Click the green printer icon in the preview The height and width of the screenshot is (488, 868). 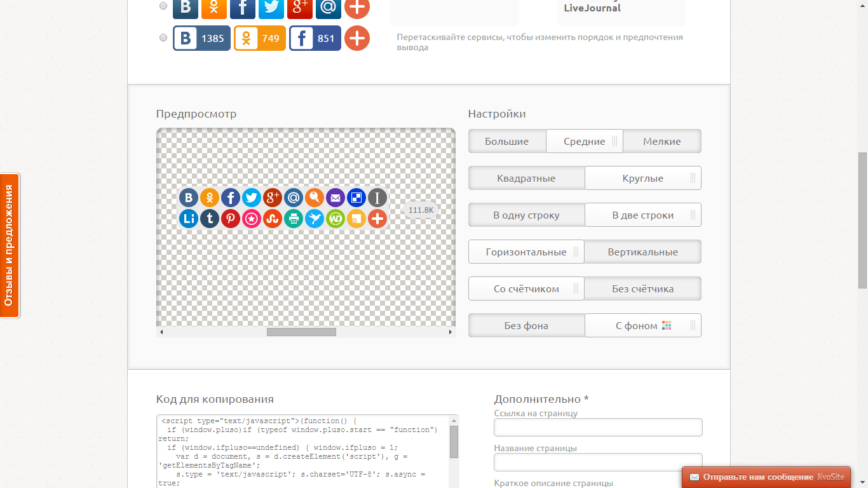coord(294,219)
